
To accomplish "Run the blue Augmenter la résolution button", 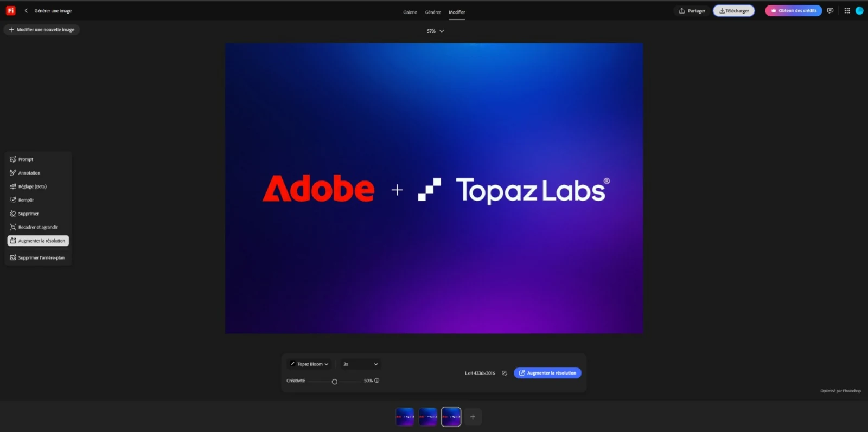I will coord(547,373).
